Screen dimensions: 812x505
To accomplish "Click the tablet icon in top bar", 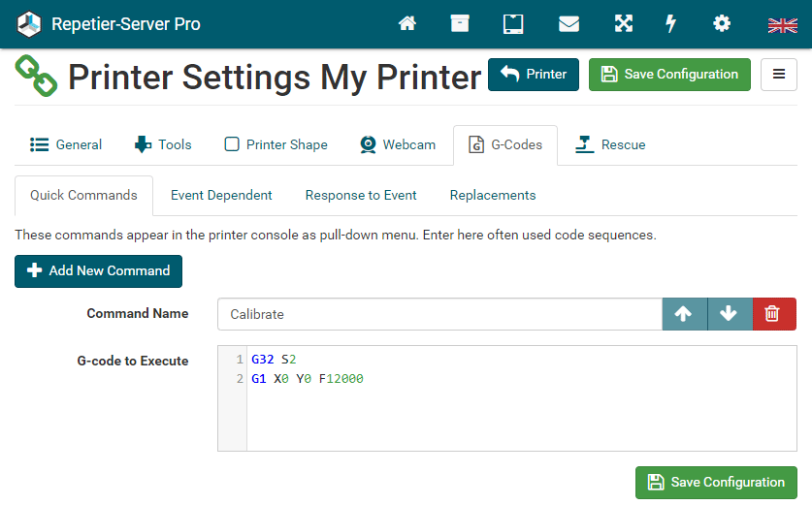I will point(513,24).
